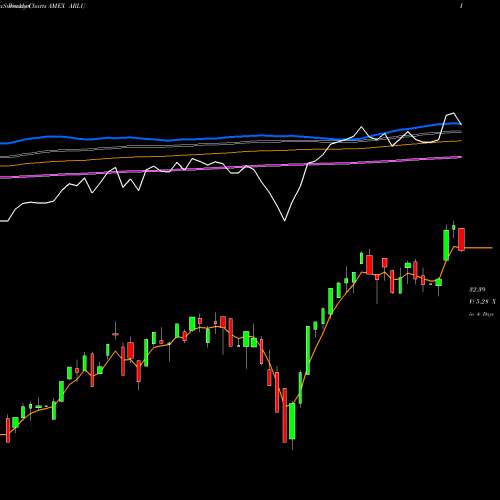Click the small red doji with long upper wick
The height and width of the screenshot is (500, 500).
click(116, 334)
